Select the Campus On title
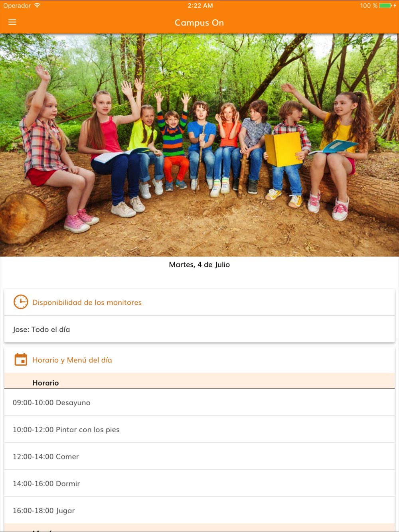399x532 pixels. click(x=199, y=23)
